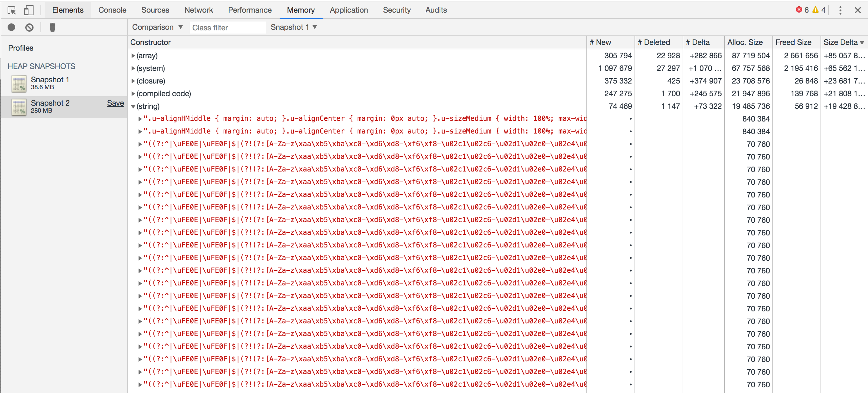Select Snapshot 1 heap profile thumbnail
Viewport: 868px width, 393px height.
(x=19, y=84)
